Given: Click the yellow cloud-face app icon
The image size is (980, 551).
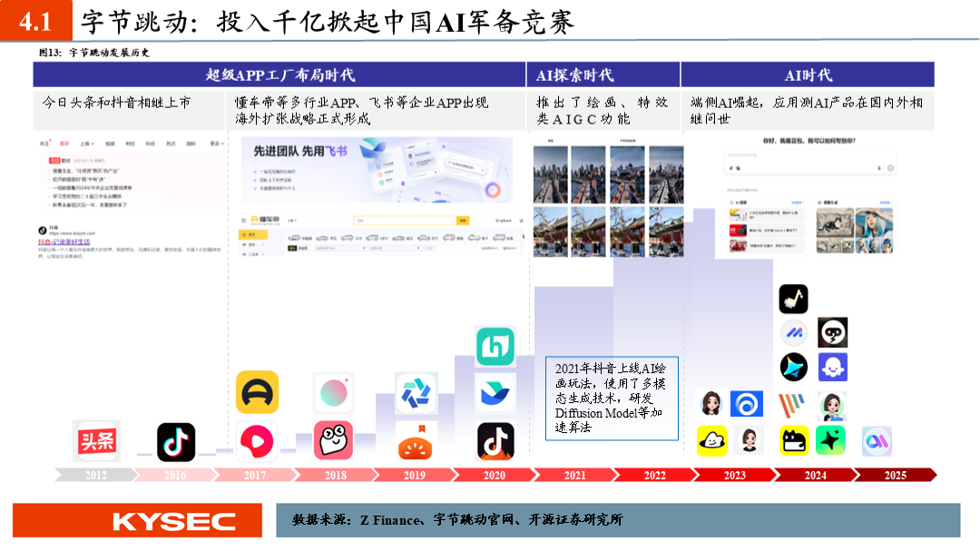Looking at the screenshot, I should [x=712, y=441].
